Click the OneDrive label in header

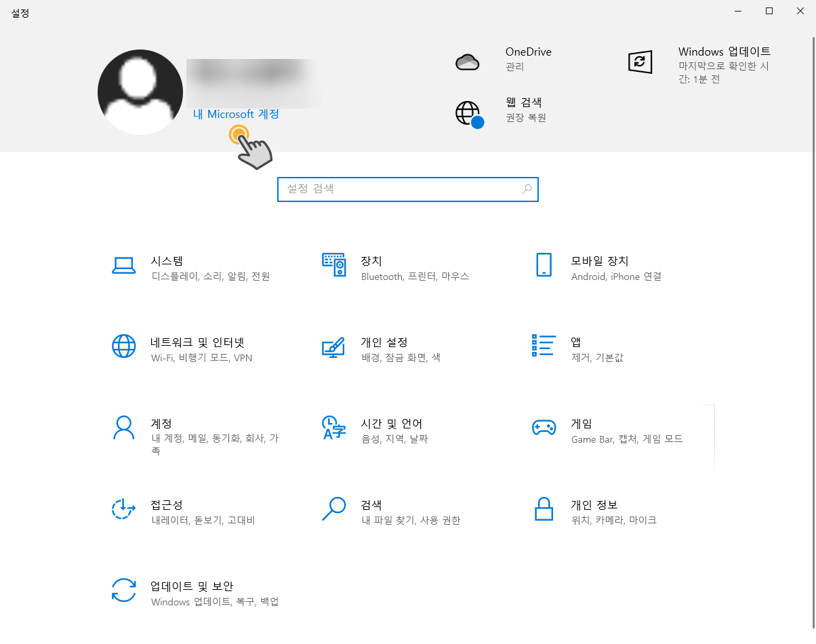click(x=529, y=52)
